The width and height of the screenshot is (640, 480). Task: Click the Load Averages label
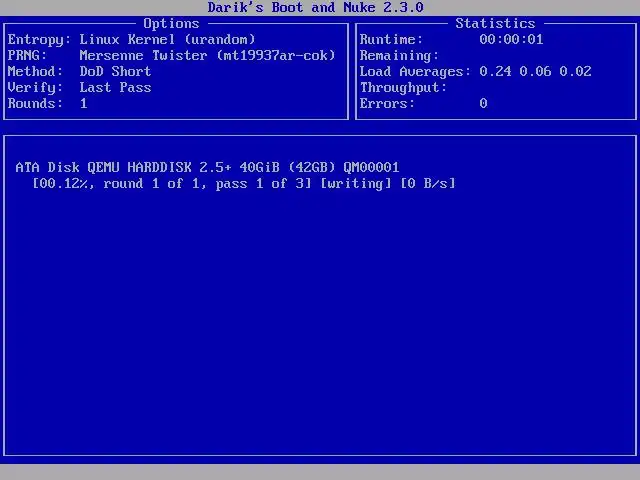tap(415, 71)
